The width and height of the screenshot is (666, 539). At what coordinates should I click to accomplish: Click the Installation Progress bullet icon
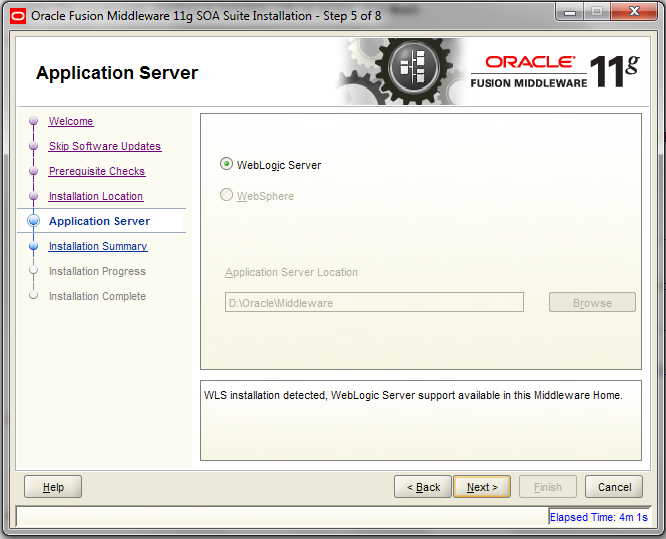(34, 270)
